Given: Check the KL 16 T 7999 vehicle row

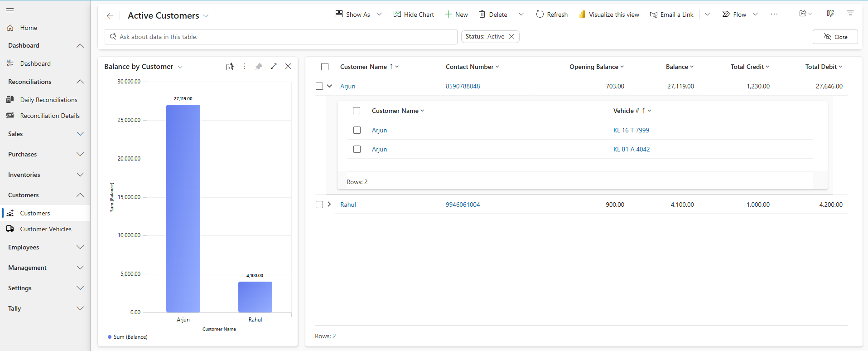Looking at the screenshot, I should 357,130.
